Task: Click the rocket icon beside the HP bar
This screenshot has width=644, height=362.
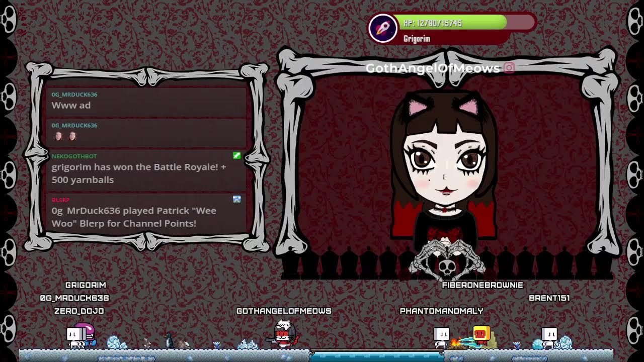Action: (x=383, y=28)
